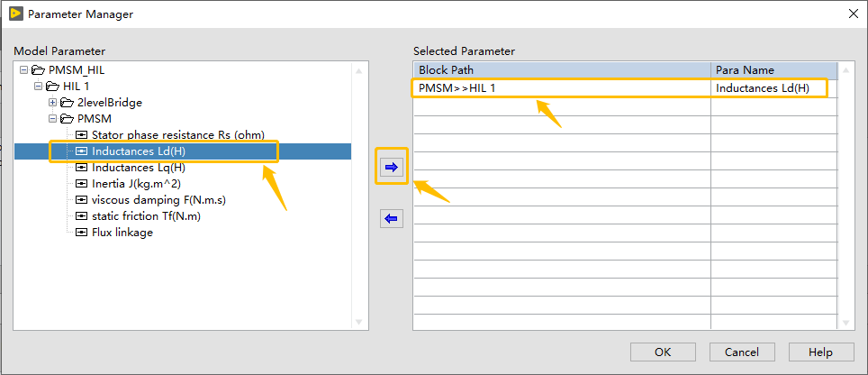Expand the 2levelBridge tree node
Image resolution: width=868 pixels, height=375 pixels.
click(x=52, y=103)
